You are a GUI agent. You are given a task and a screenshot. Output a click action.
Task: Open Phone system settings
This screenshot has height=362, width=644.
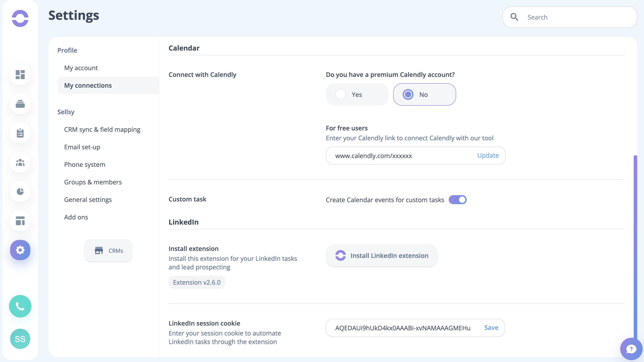point(85,165)
